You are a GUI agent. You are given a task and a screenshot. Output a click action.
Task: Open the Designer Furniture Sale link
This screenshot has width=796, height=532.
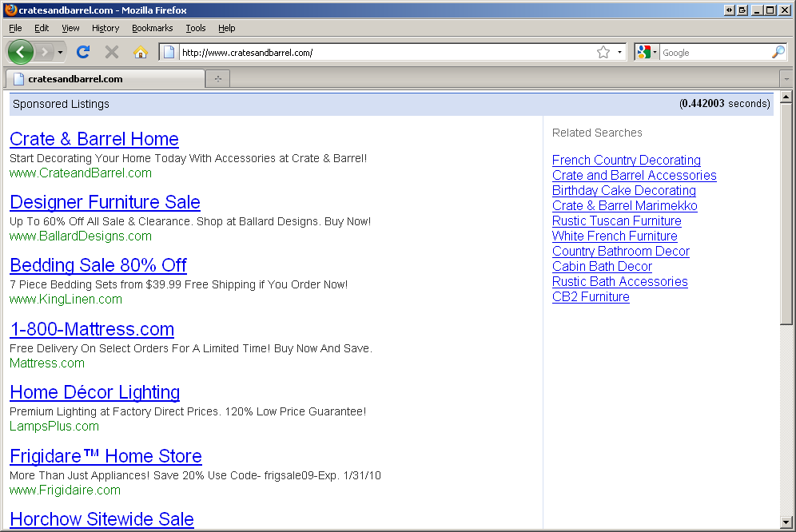coord(105,202)
